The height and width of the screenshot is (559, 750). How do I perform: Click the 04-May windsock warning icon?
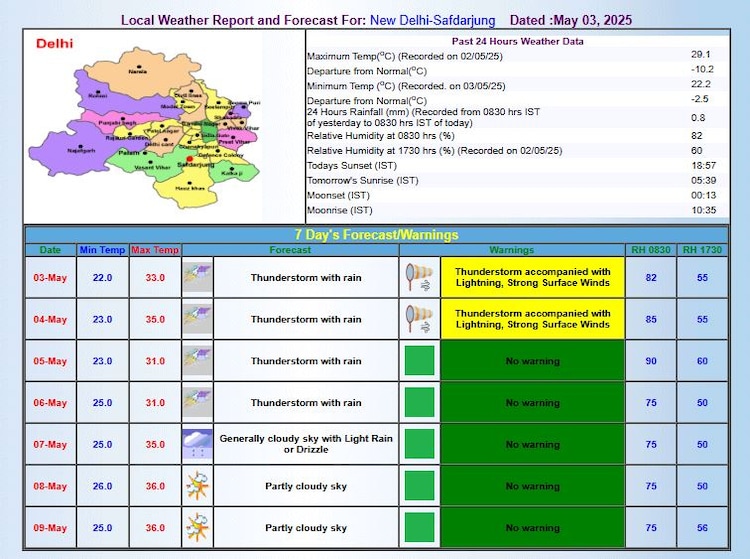tap(418, 319)
